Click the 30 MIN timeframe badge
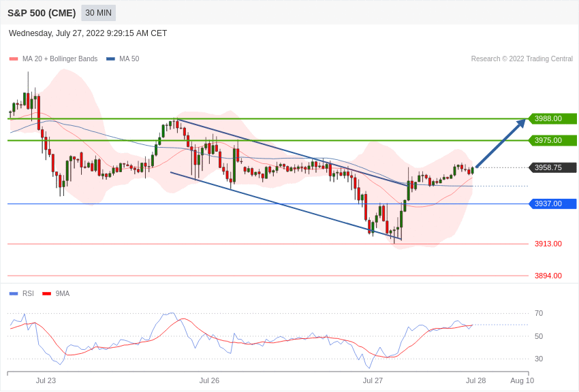This screenshot has height=392, width=579. coord(98,13)
